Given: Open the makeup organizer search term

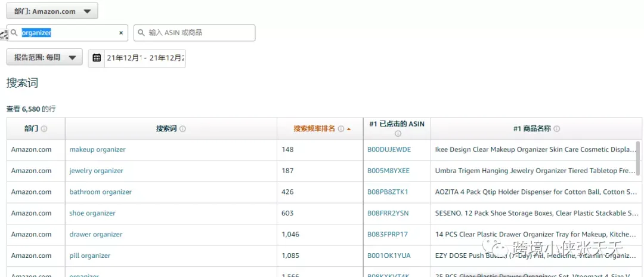Looking at the screenshot, I should [97, 150].
